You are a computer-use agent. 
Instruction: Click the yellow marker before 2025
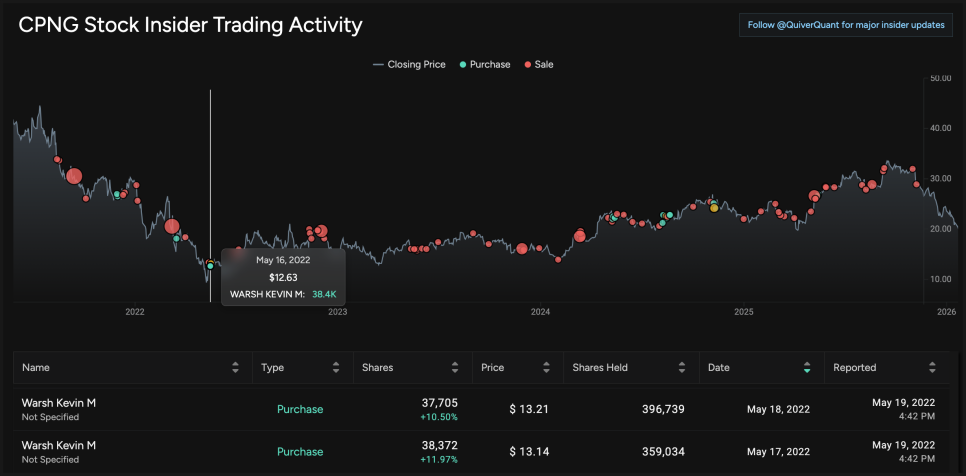(x=714, y=208)
